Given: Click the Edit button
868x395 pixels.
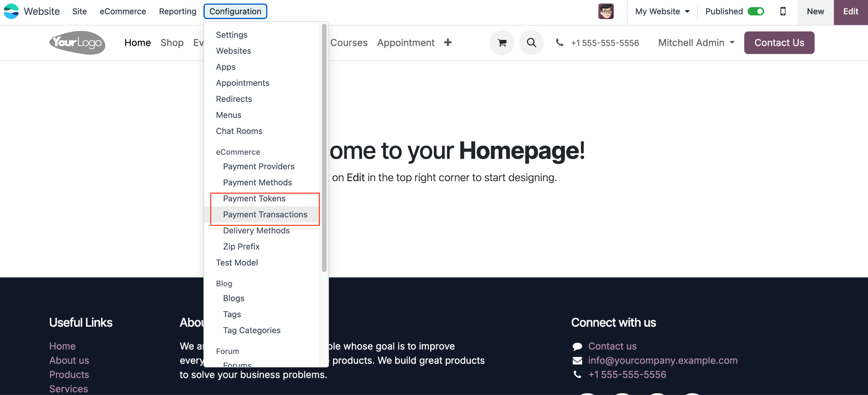Looking at the screenshot, I should click(x=851, y=12).
